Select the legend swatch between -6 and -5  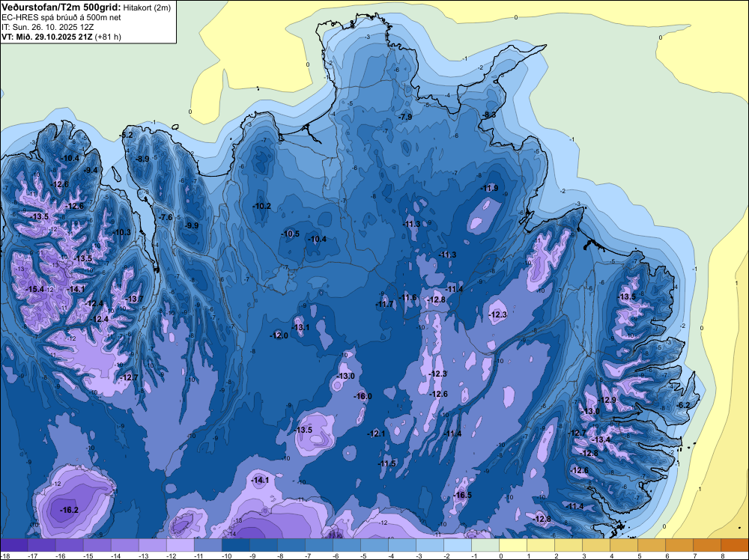(x=346, y=545)
